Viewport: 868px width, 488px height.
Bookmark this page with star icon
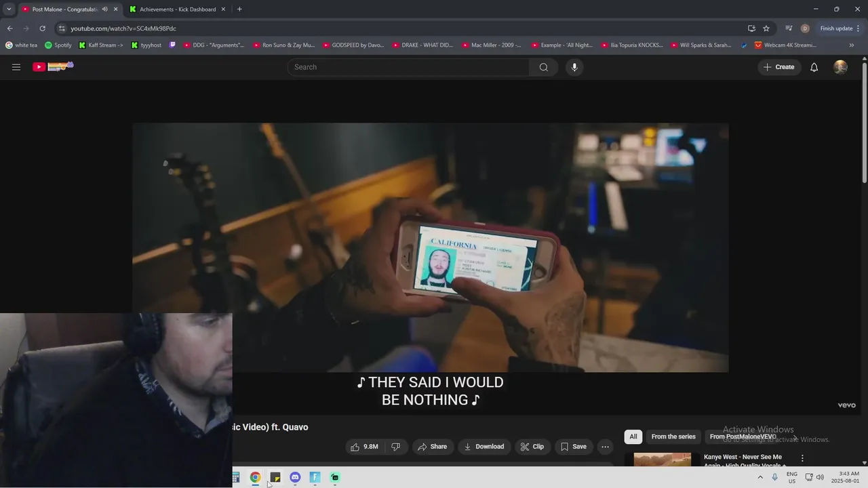[766, 28]
